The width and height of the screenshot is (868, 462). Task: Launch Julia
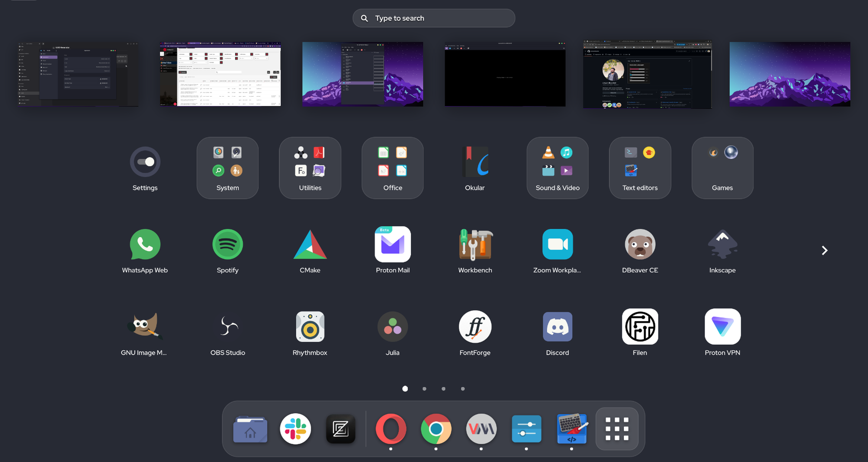(x=392, y=333)
